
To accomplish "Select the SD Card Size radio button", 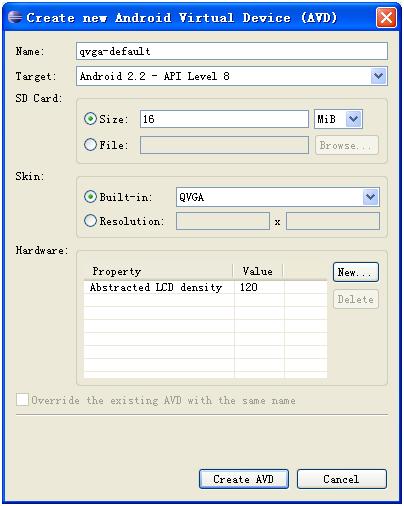I will coord(90,119).
